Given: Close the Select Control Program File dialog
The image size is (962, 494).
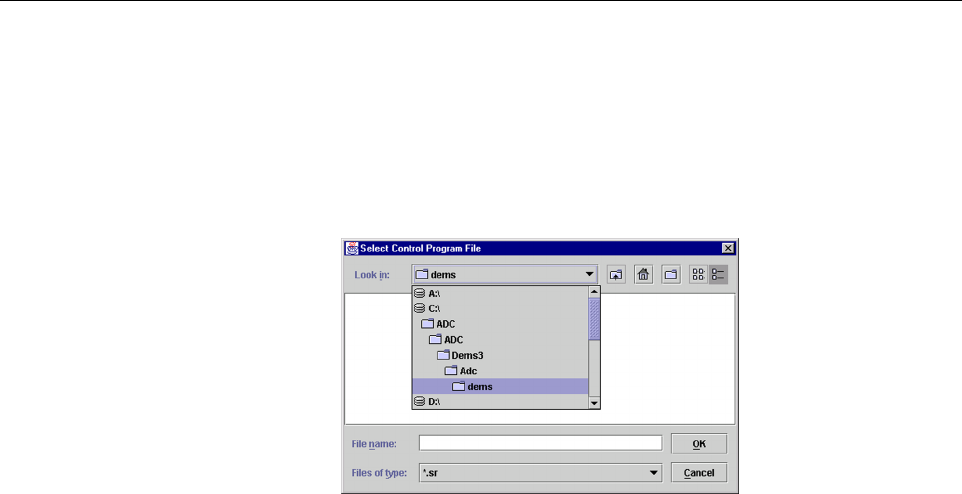Looking at the screenshot, I should 728,248.
